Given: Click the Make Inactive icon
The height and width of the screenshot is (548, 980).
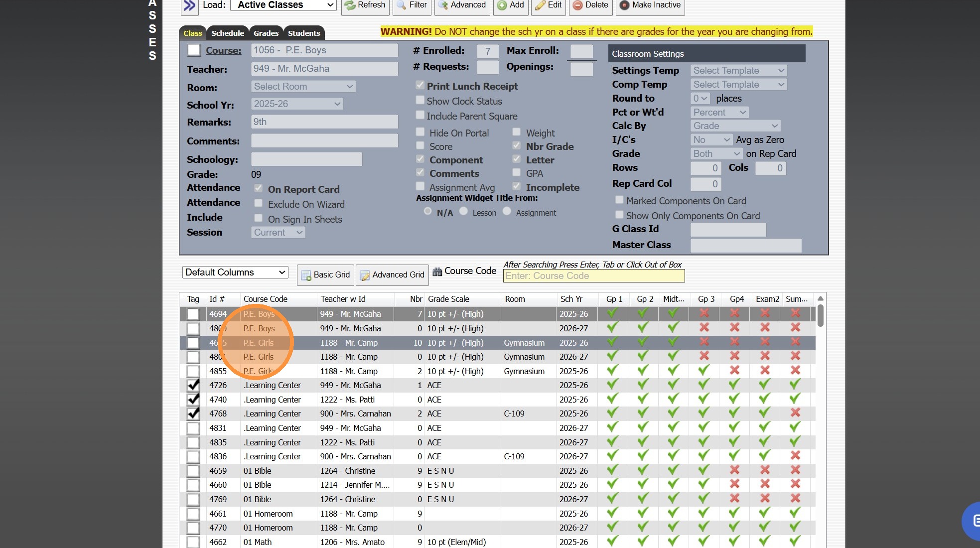Looking at the screenshot, I should pos(624,5).
